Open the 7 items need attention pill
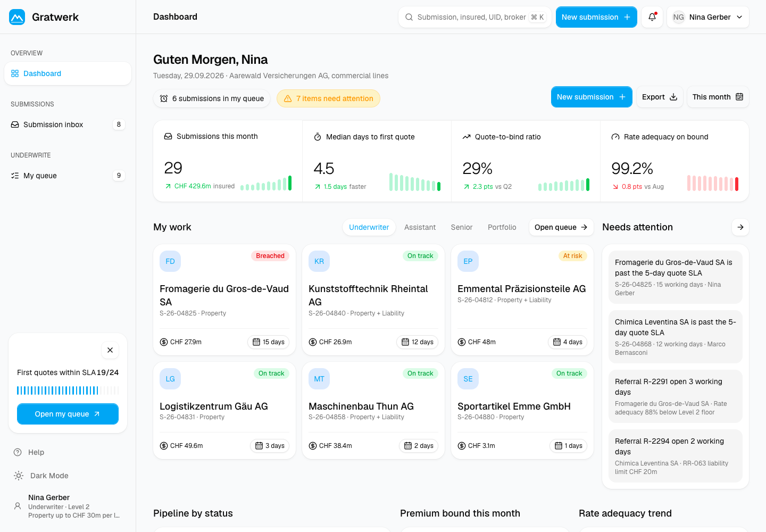The height and width of the screenshot is (532, 766). [328, 98]
